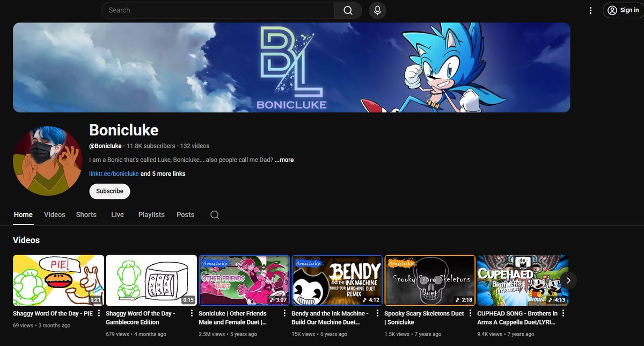Open options menu on the CUPHEAD SONG video
Screen dimensions: 644x346
coord(563,312)
